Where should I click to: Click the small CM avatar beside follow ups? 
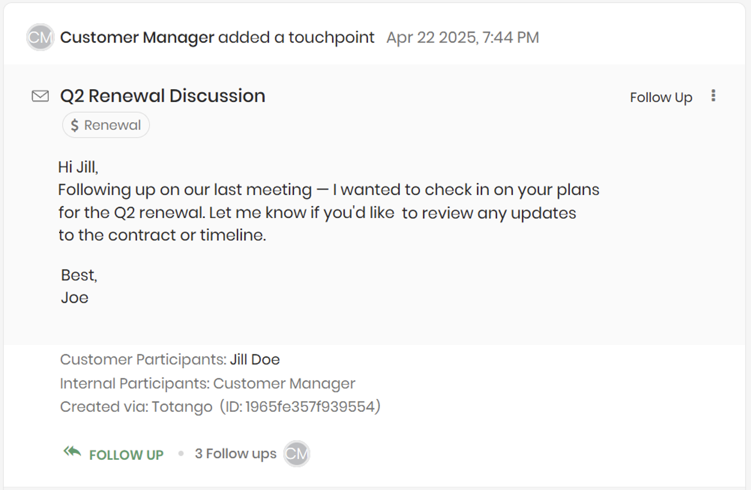tap(296, 453)
